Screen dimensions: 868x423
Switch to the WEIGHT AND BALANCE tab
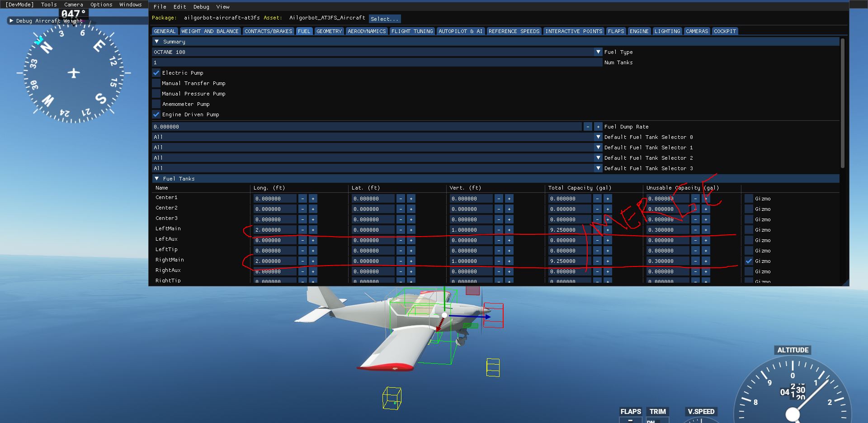[x=210, y=31]
